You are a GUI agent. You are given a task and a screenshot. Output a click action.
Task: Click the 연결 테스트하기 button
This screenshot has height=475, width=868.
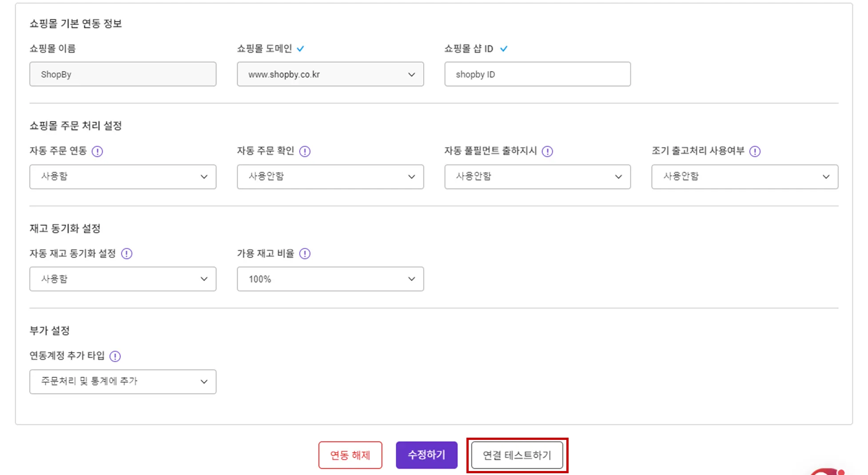tap(517, 455)
